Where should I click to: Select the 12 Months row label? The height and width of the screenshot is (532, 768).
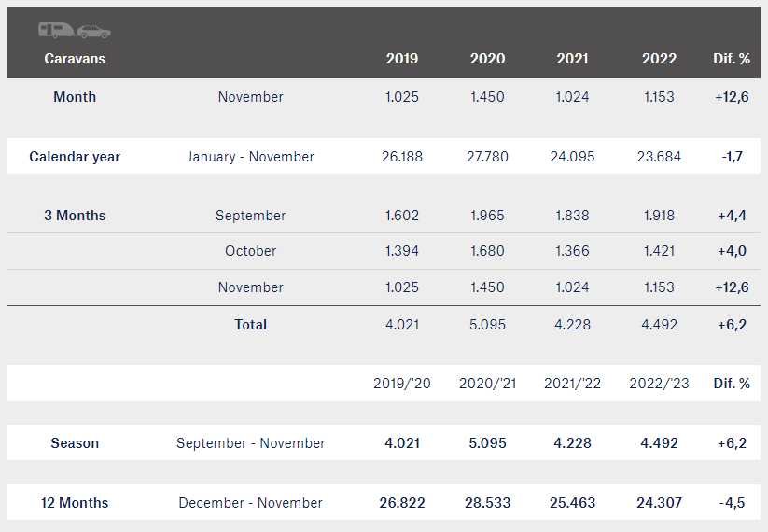pos(75,503)
